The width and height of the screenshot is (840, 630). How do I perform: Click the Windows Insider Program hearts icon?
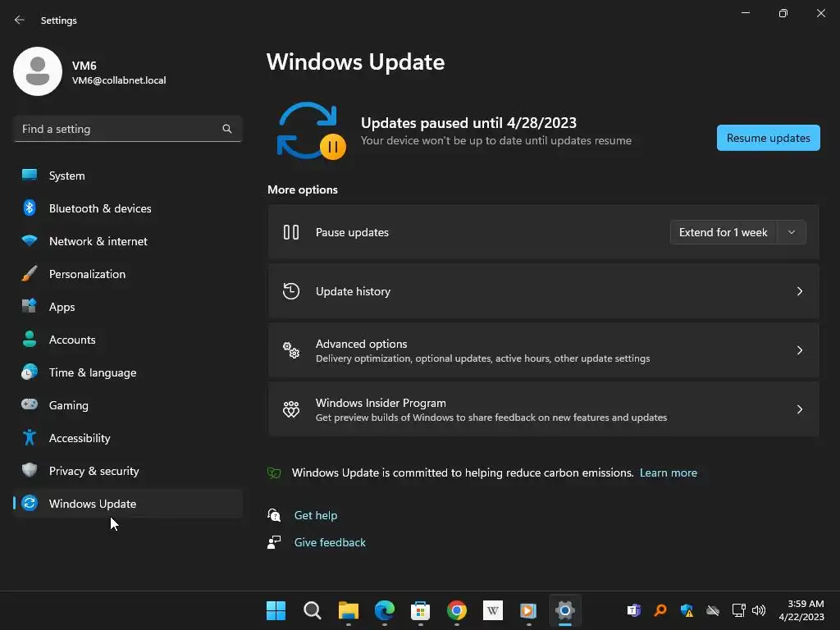pyautogui.click(x=291, y=409)
